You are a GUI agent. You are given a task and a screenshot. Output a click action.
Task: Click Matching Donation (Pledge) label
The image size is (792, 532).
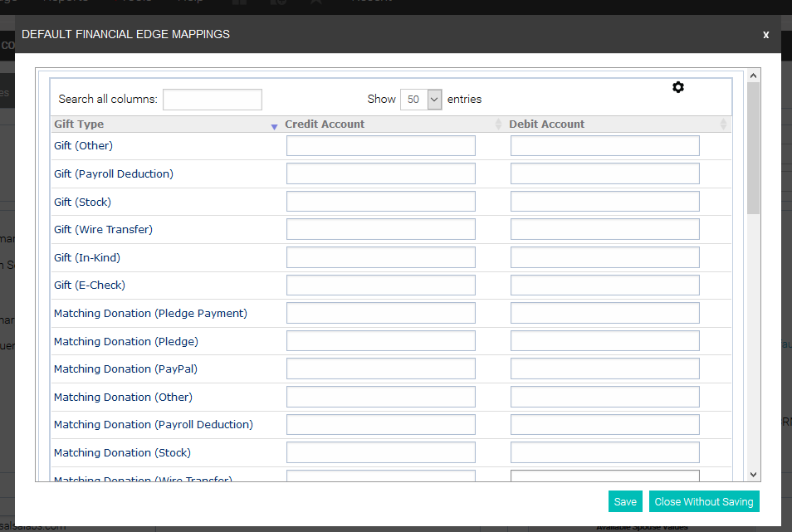click(125, 342)
